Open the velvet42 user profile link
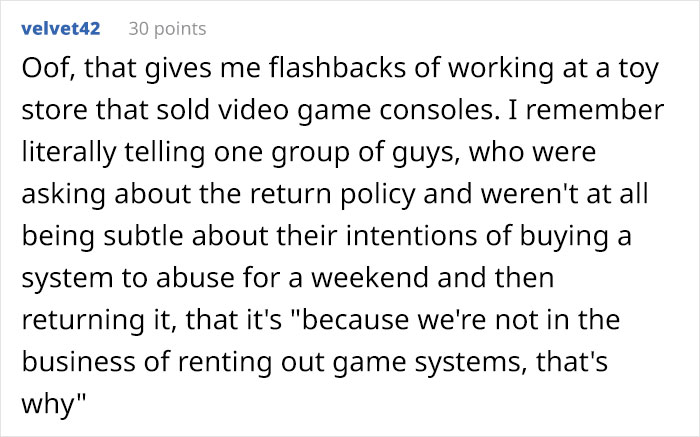Viewport: 700px width, 437px height. click(x=60, y=28)
